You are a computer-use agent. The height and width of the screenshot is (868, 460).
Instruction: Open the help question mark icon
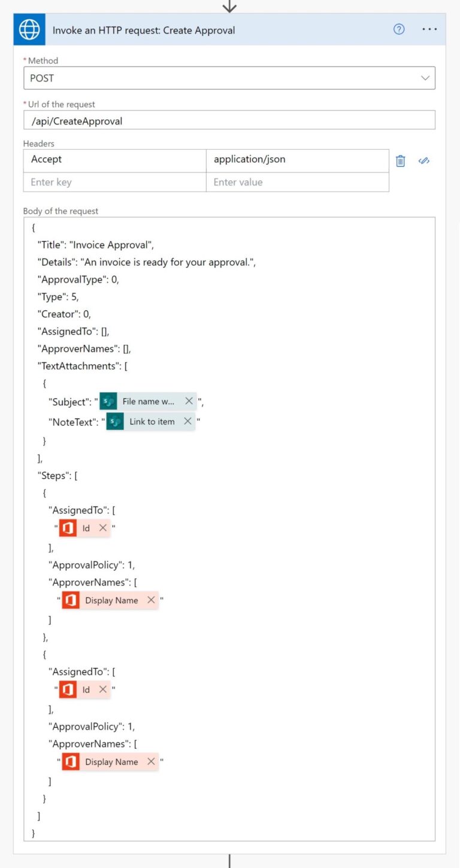[x=399, y=29]
